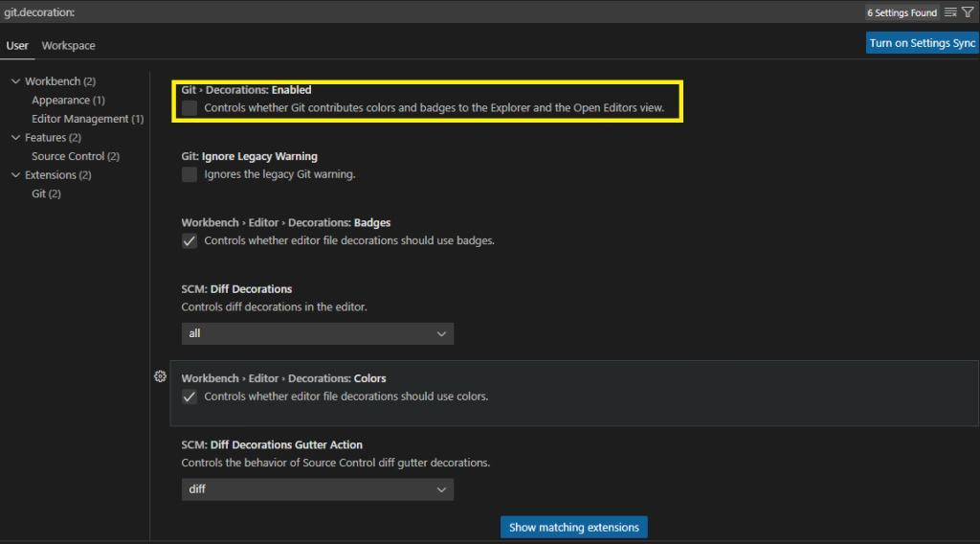Click the Git Ignore Legacy Warning title

click(250, 156)
